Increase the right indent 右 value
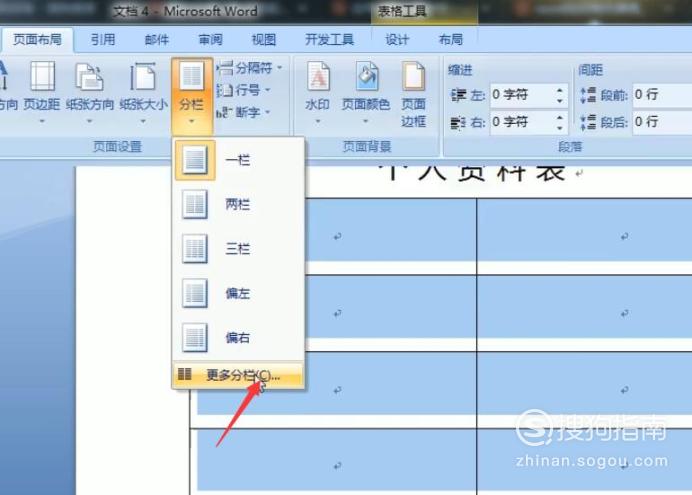 click(x=560, y=117)
